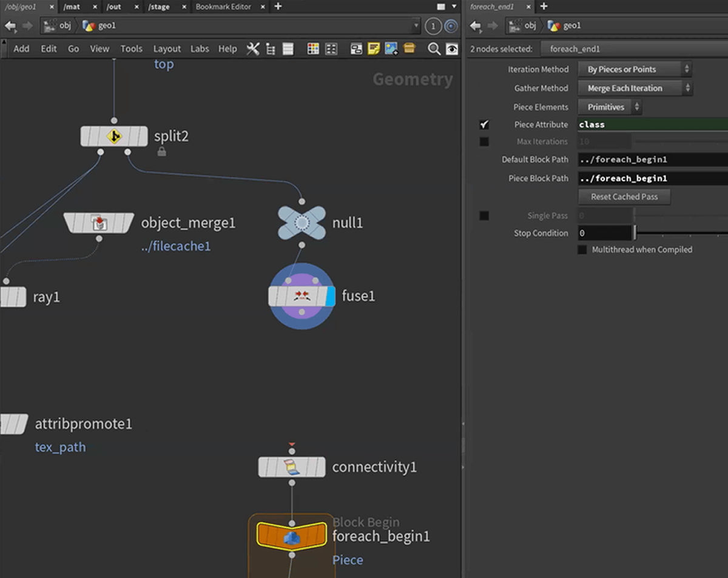The height and width of the screenshot is (578, 728).
Task: Open the Iteration Method dropdown
Action: (634, 69)
